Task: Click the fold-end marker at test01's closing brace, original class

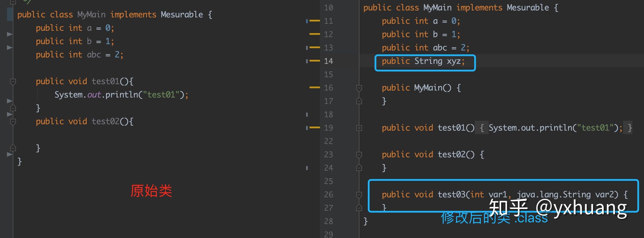Action: click(x=13, y=108)
